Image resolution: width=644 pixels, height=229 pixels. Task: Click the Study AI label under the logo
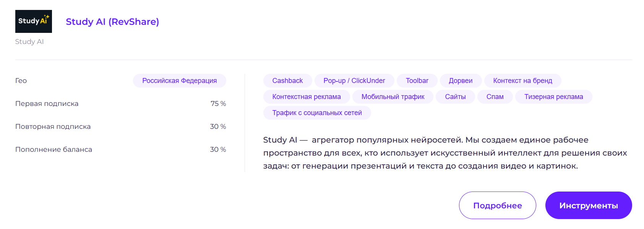(x=29, y=41)
